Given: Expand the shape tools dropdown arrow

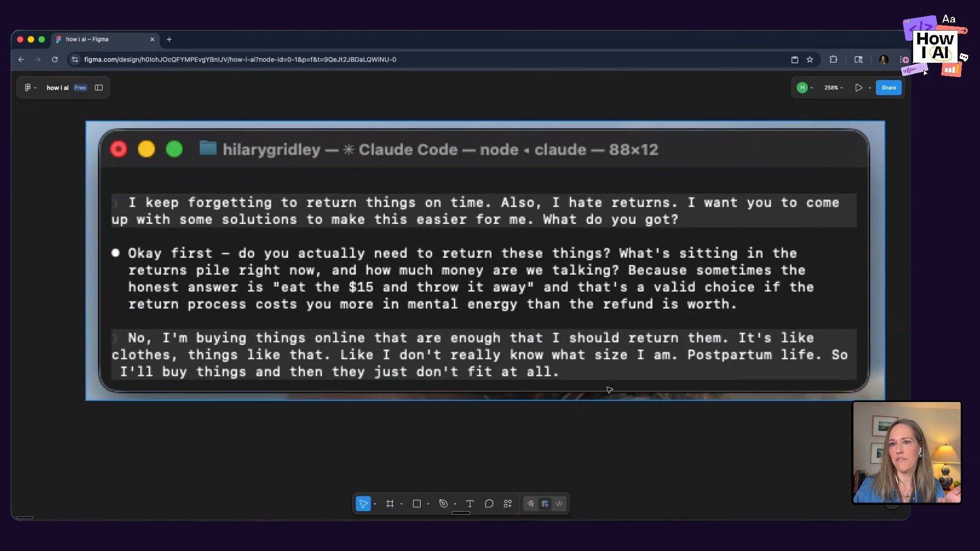Looking at the screenshot, I should pyautogui.click(x=428, y=504).
